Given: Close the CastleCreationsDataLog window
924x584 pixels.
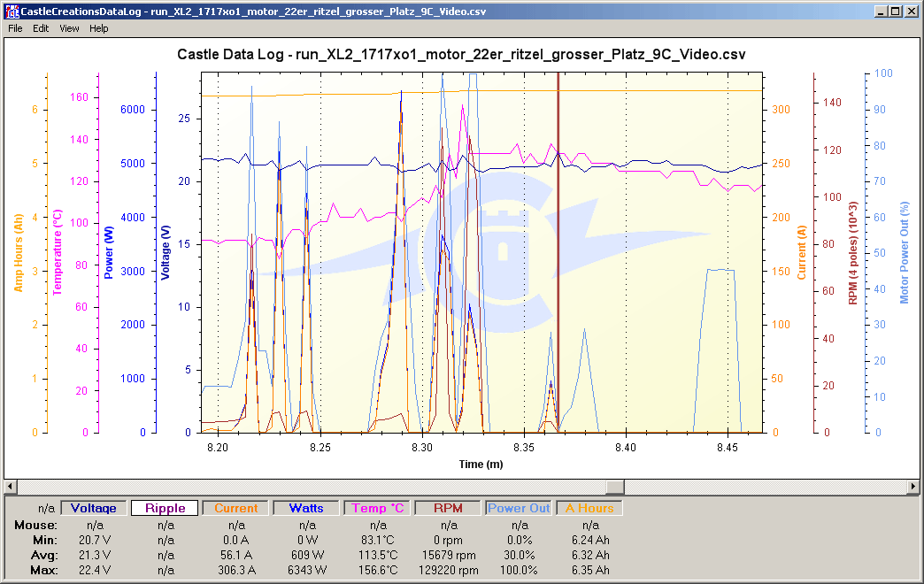Looking at the screenshot, I should click(911, 12).
